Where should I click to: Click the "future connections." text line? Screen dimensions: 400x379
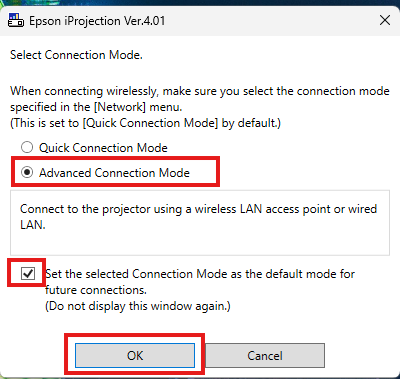tap(96, 290)
